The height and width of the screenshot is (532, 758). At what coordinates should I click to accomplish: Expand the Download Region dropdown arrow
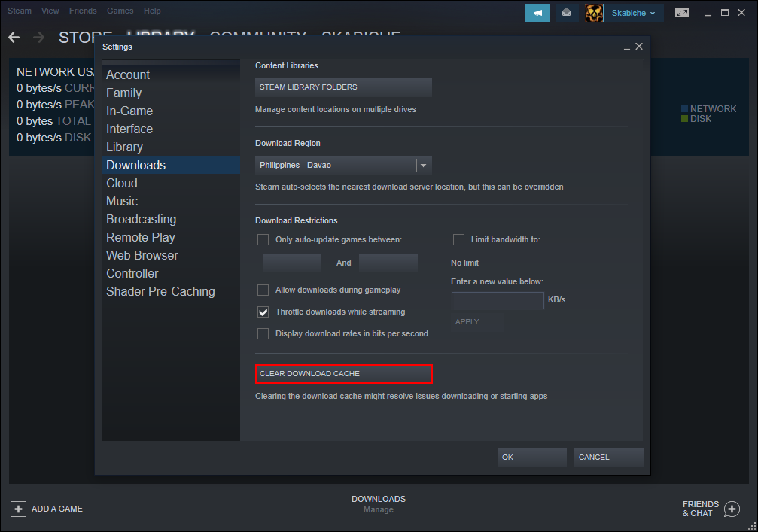424,166
